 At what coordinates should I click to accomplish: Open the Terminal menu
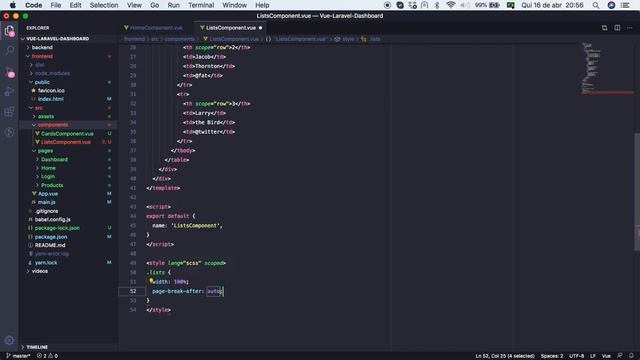point(201,5)
